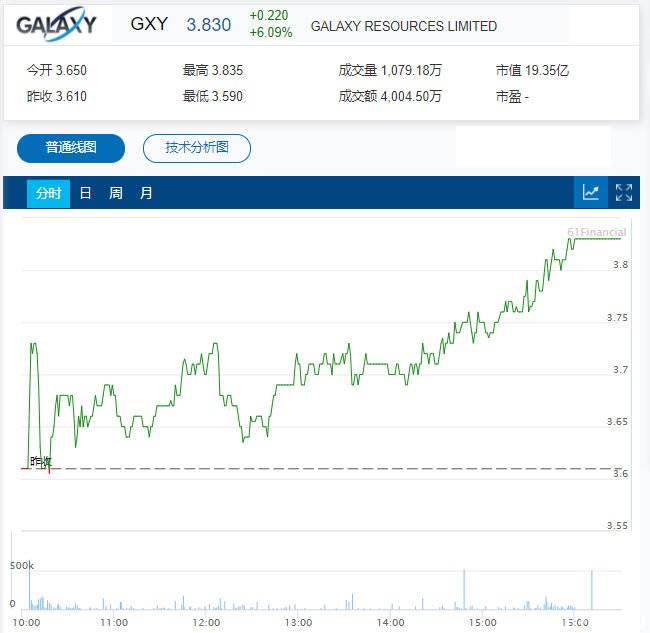Viewport: 650px width, 633px height.
Task: Click the final closing volume spike bar
Action: coord(592,589)
